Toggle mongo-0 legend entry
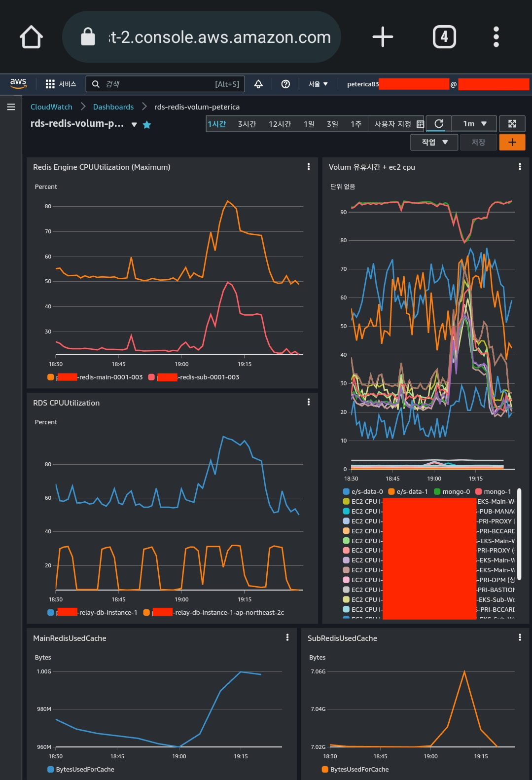Image resolution: width=532 pixels, height=780 pixels. (452, 491)
